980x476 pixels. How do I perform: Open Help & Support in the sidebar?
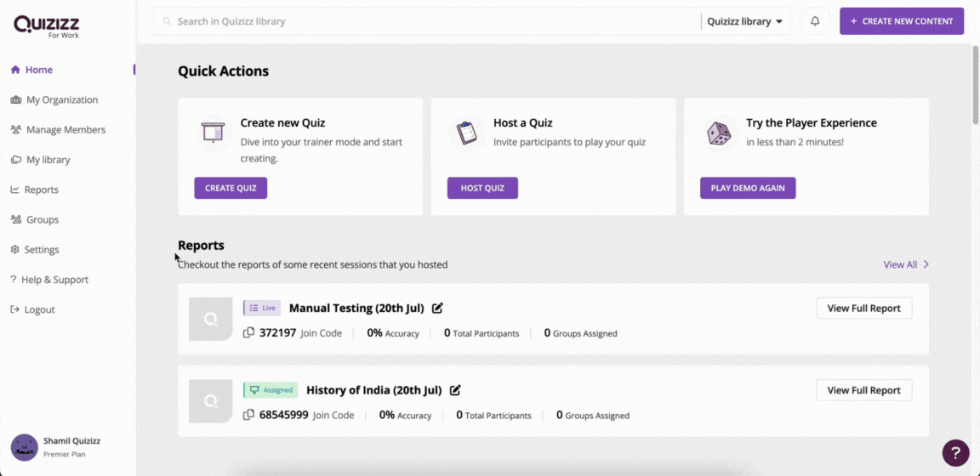pos(49,280)
